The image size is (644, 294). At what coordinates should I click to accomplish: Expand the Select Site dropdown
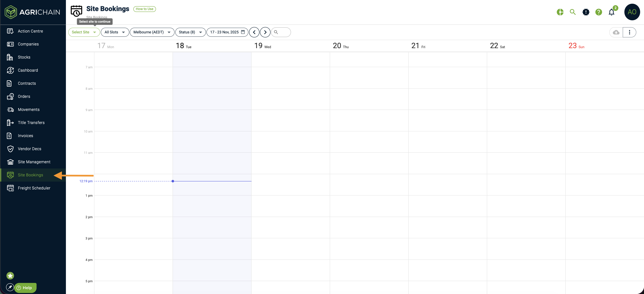(x=84, y=32)
